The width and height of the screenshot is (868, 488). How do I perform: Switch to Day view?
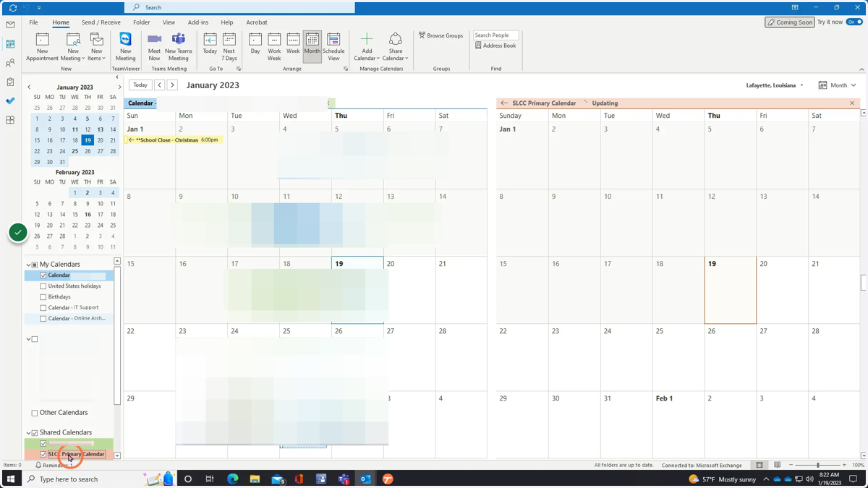pyautogui.click(x=255, y=43)
